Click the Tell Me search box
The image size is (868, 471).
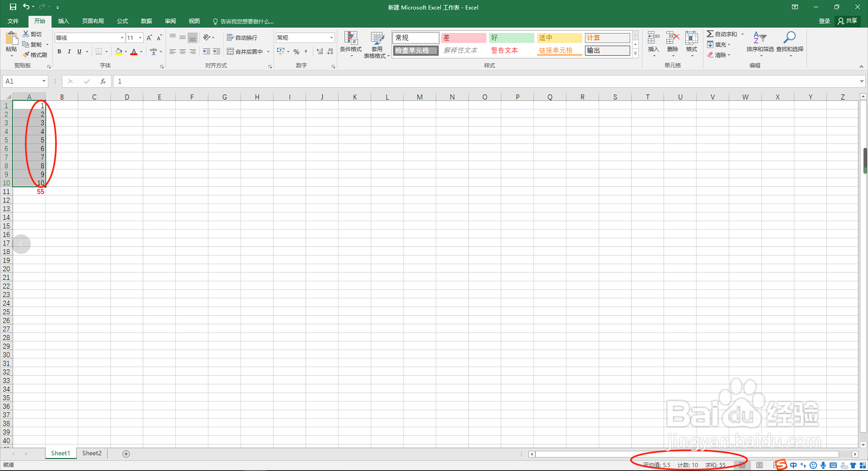243,21
